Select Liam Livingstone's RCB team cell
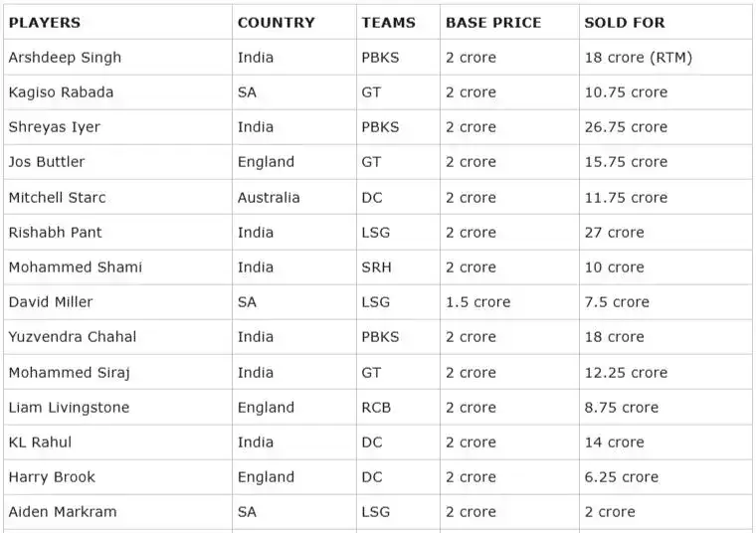 coord(378,408)
